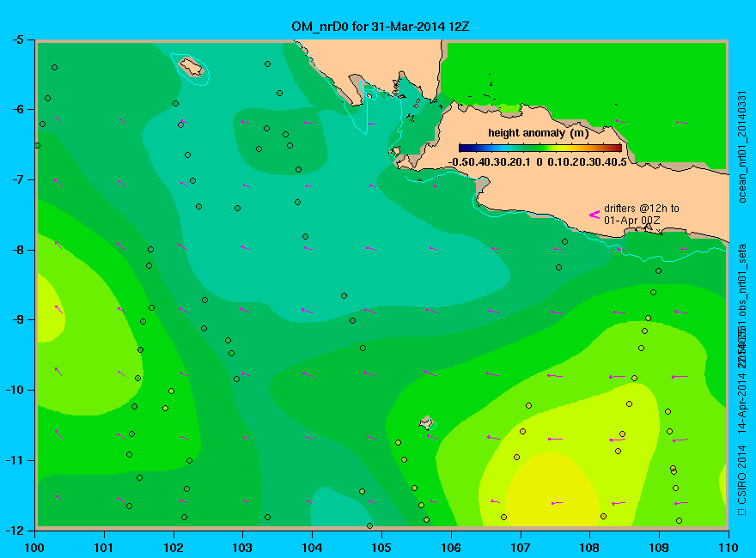The image size is (756, 558).
Task: Click the x-axis label 103
Action: click(x=242, y=548)
